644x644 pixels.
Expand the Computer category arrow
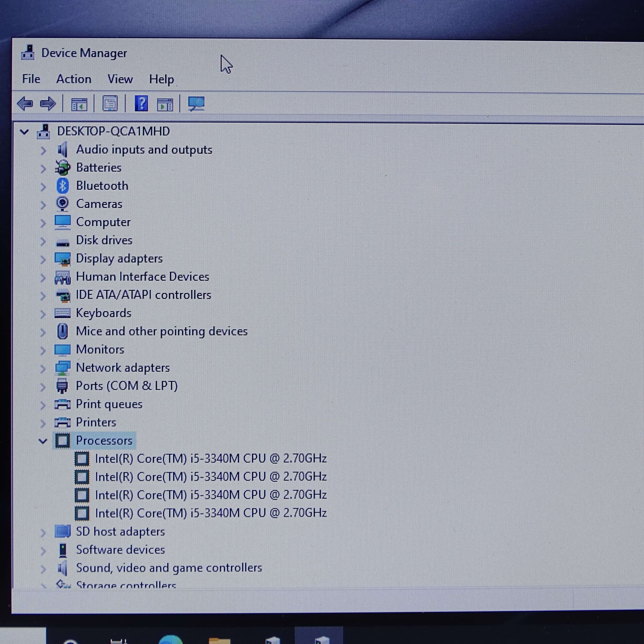[43, 223]
